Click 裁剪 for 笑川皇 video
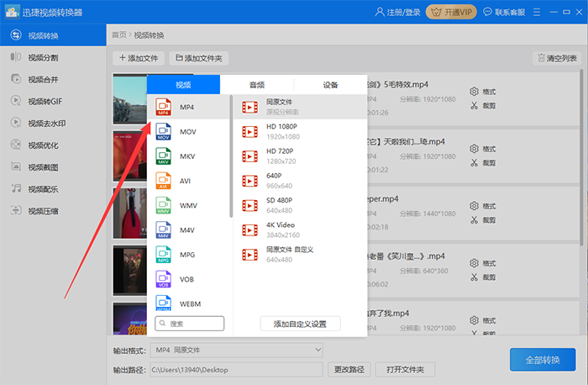The height and width of the screenshot is (385, 588). coord(483,277)
